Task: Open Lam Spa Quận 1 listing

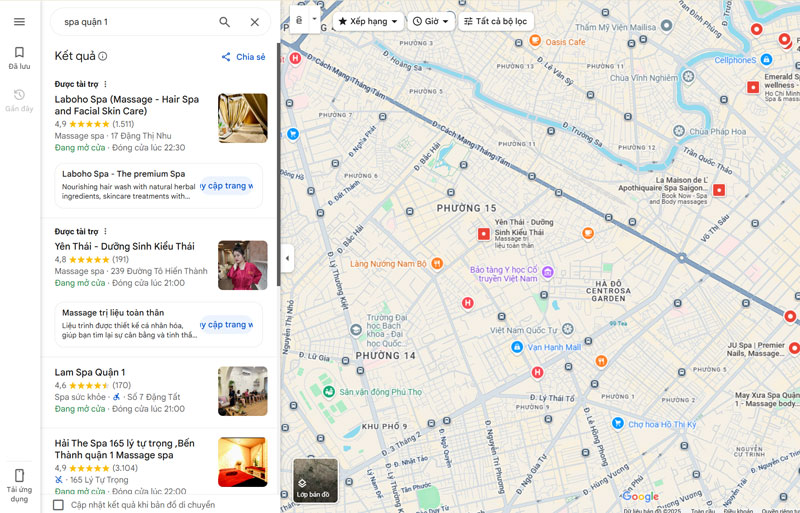Action: click(x=90, y=373)
